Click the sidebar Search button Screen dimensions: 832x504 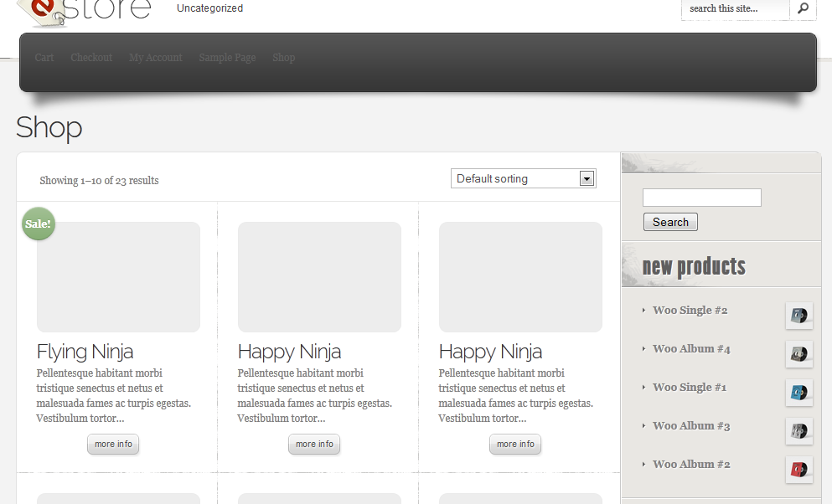pyautogui.click(x=670, y=222)
